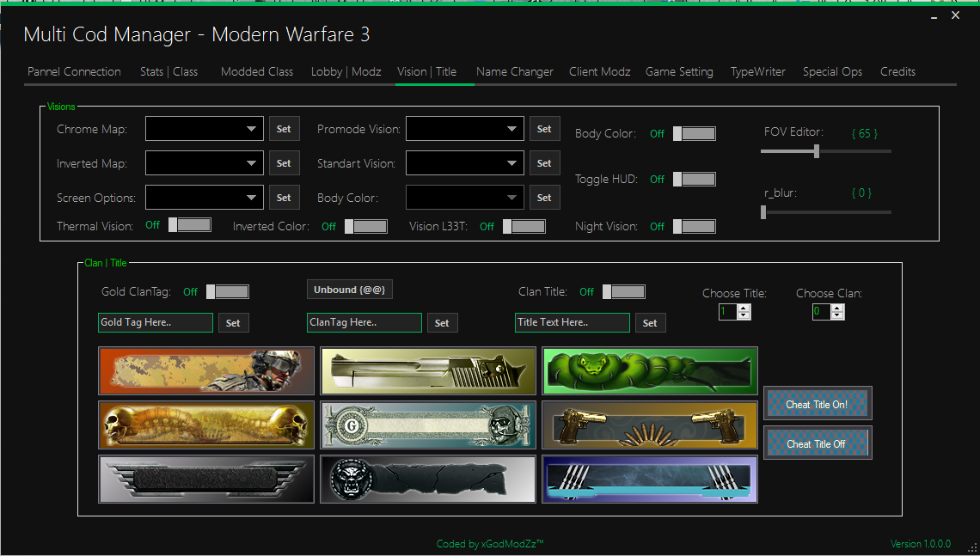Enable Vision L33T switch
This screenshot has height=556, width=980.
[x=524, y=226]
